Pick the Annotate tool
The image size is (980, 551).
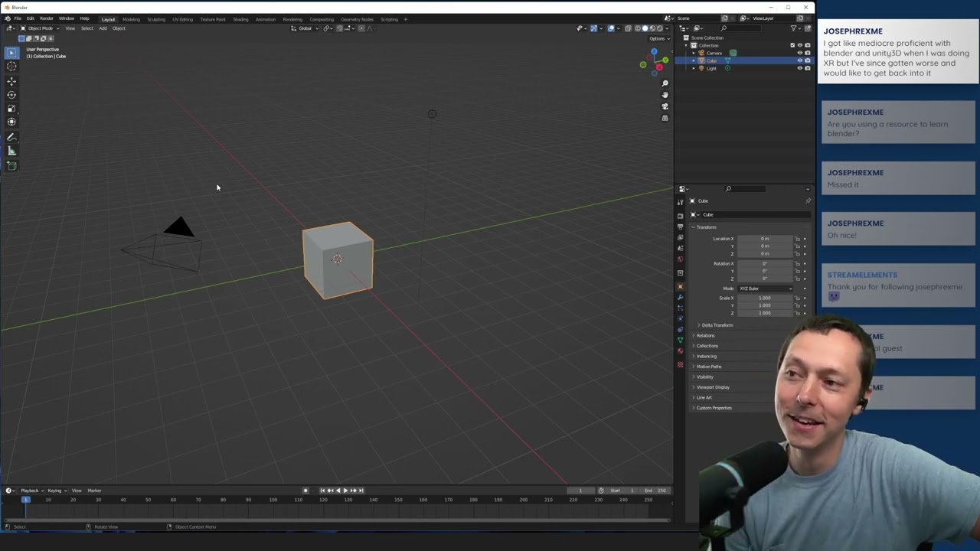11,138
